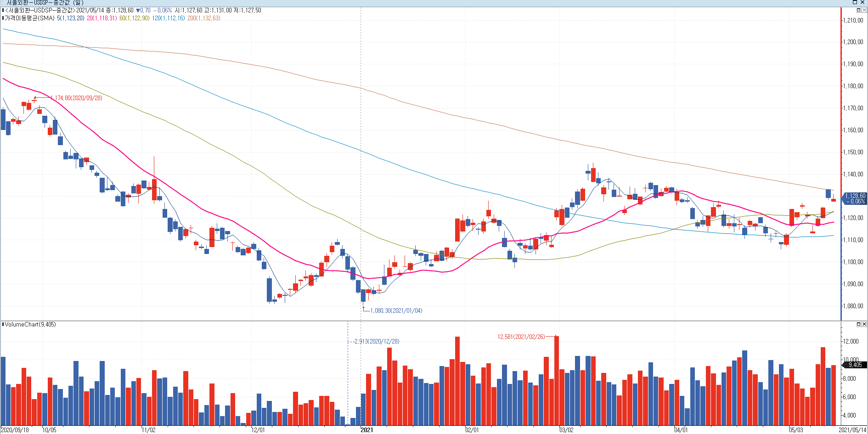Click the 1,080.30 low price annotation
The height and width of the screenshot is (434, 868).
(396, 311)
